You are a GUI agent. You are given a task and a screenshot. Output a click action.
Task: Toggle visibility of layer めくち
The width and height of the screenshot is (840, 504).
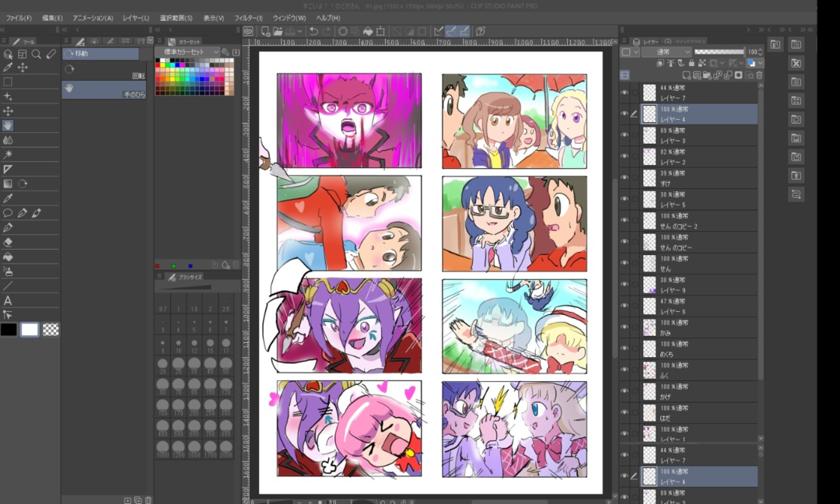click(625, 348)
